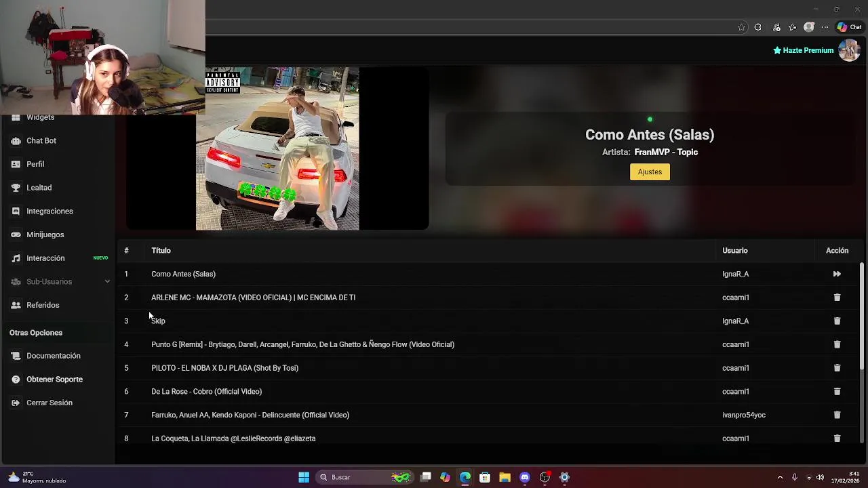
Task: Open the weather widget in taskbar
Action: 37,477
